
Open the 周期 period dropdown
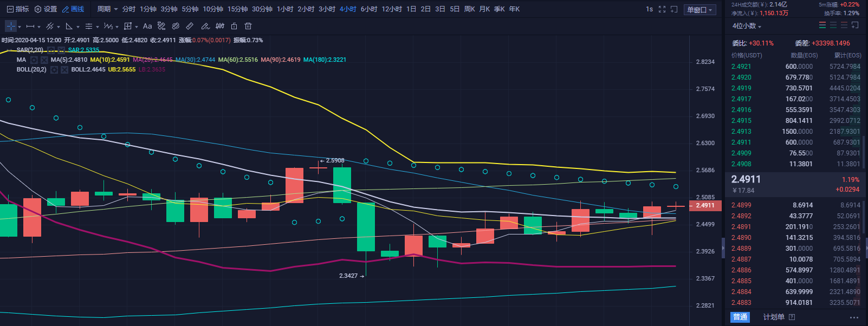107,9
